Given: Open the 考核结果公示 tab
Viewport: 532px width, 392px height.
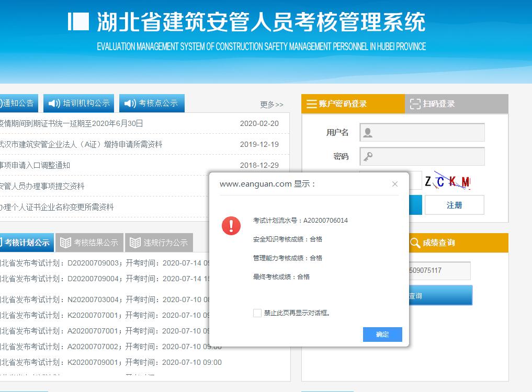Looking at the screenshot, I should point(89,243).
